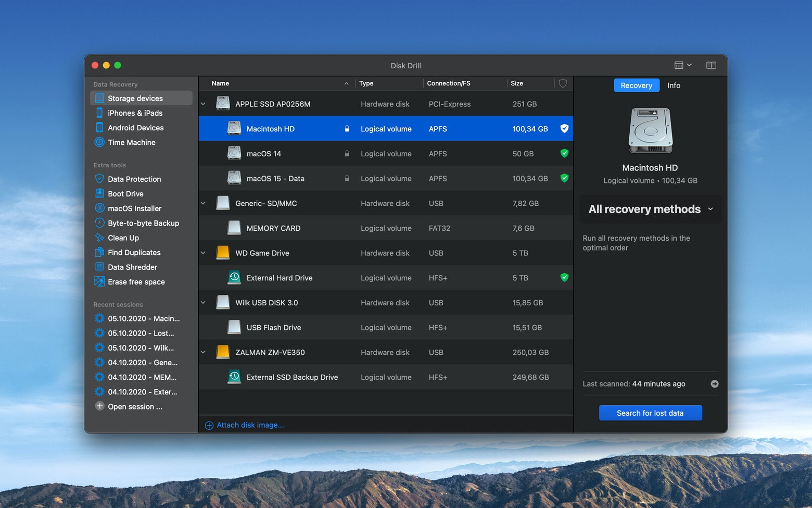Viewport: 812px width, 508px height.
Task: Click Attach disk image link
Action: coord(245,425)
